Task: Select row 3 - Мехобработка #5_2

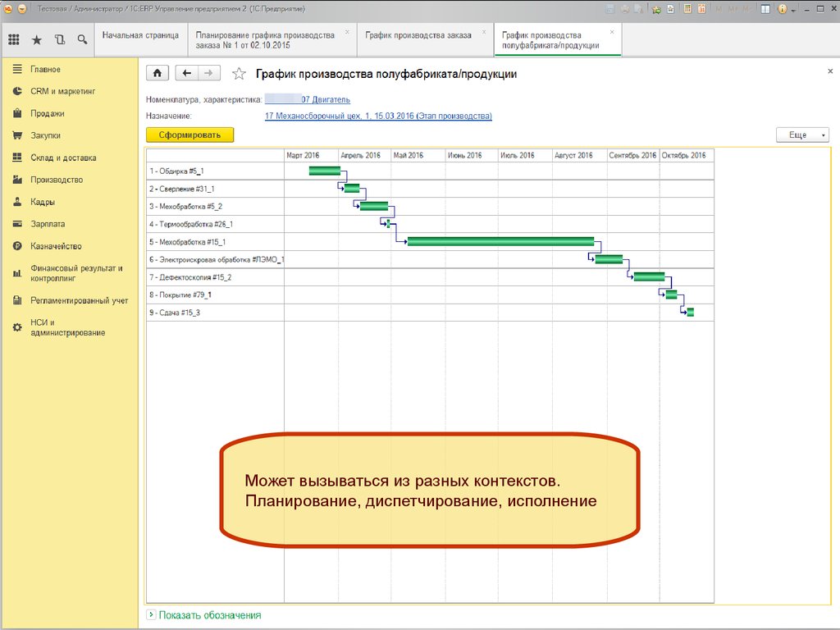Action: coord(216,206)
